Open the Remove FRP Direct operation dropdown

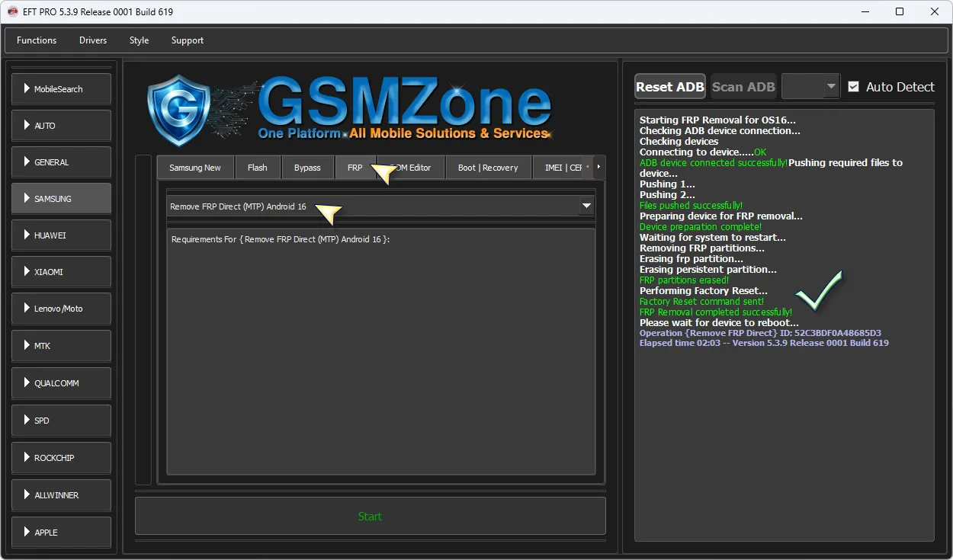(x=586, y=206)
